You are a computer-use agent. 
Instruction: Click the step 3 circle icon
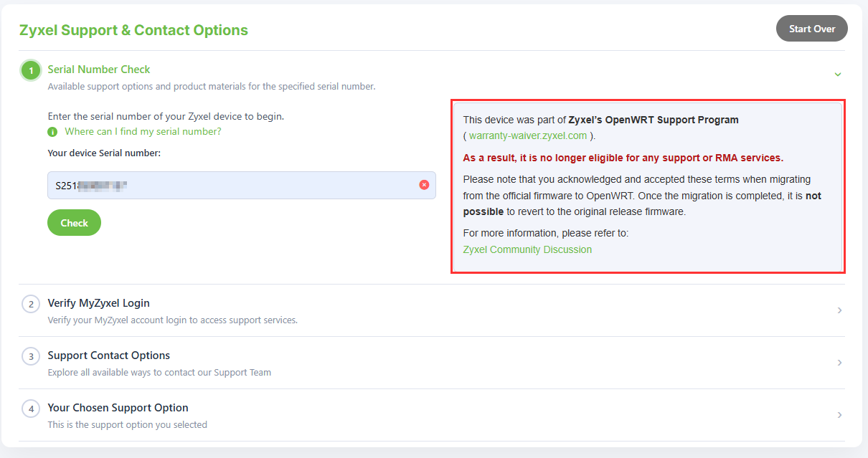pyautogui.click(x=31, y=356)
